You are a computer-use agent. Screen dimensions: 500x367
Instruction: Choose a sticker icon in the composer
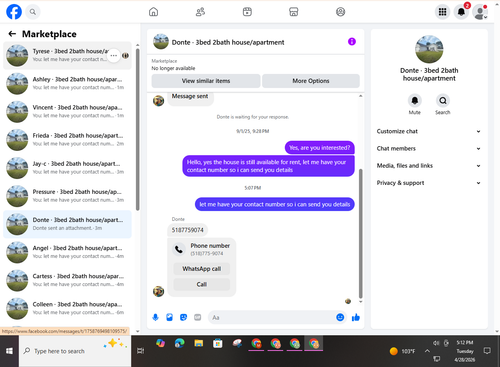183,317
